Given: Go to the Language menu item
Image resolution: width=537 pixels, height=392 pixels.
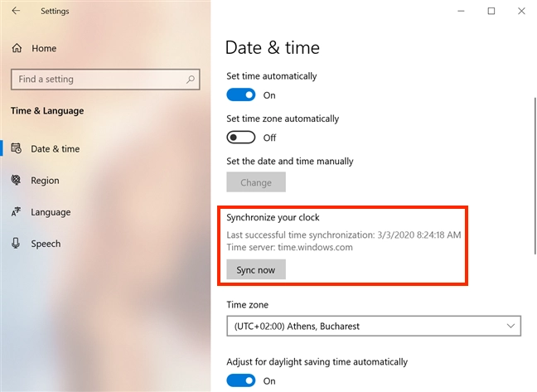Looking at the screenshot, I should click(x=51, y=212).
